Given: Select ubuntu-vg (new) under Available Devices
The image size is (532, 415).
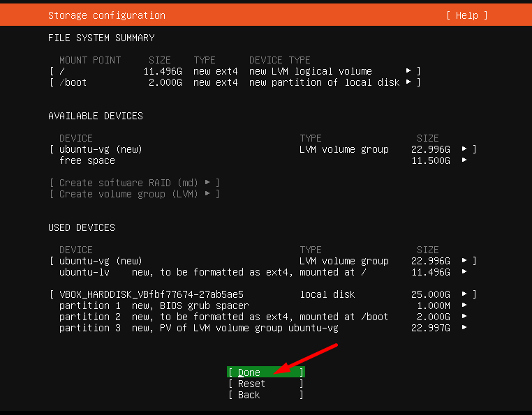Looking at the screenshot, I should tap(263, 149).
